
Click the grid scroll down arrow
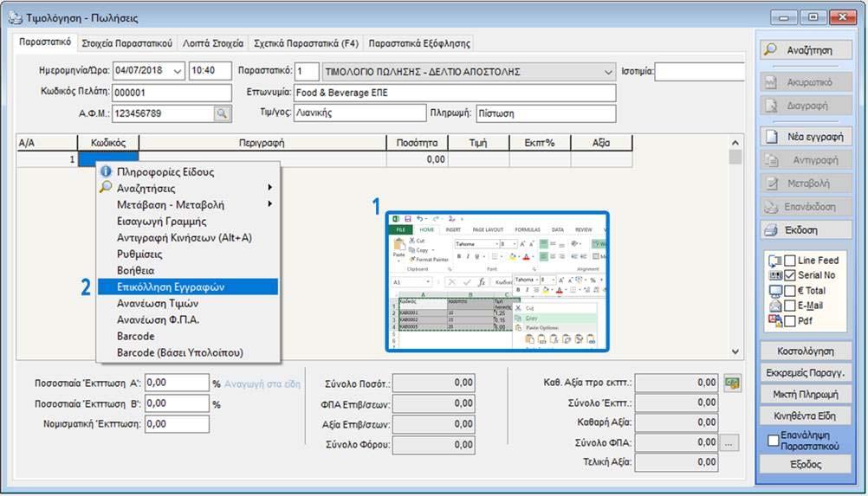[x=735, y=351]
